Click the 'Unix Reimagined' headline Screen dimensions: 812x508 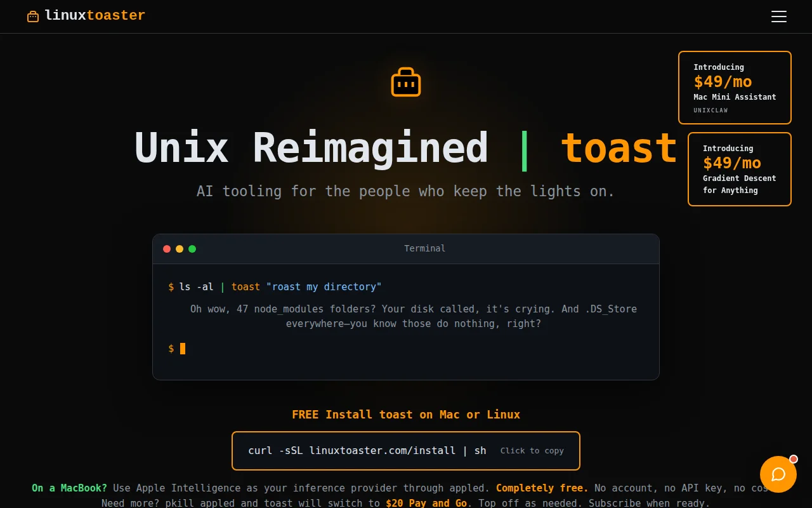pyautogui.click(x=311, y=148)
